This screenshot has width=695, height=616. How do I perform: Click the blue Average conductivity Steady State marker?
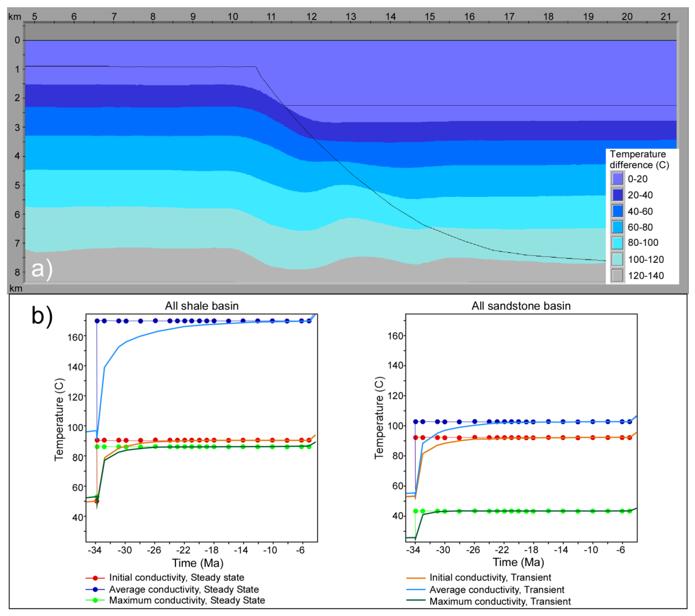(x=95, y=589)
